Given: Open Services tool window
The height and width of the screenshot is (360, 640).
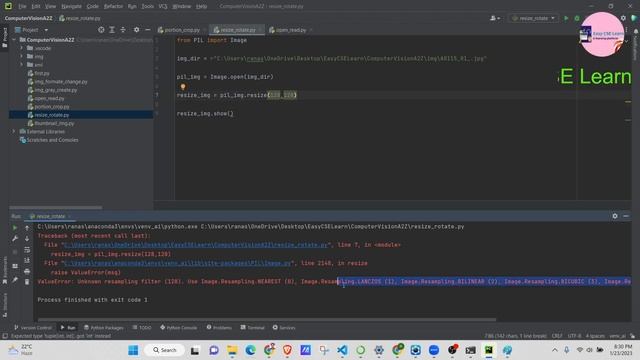Looking at the screenshot, I should 284,327.
